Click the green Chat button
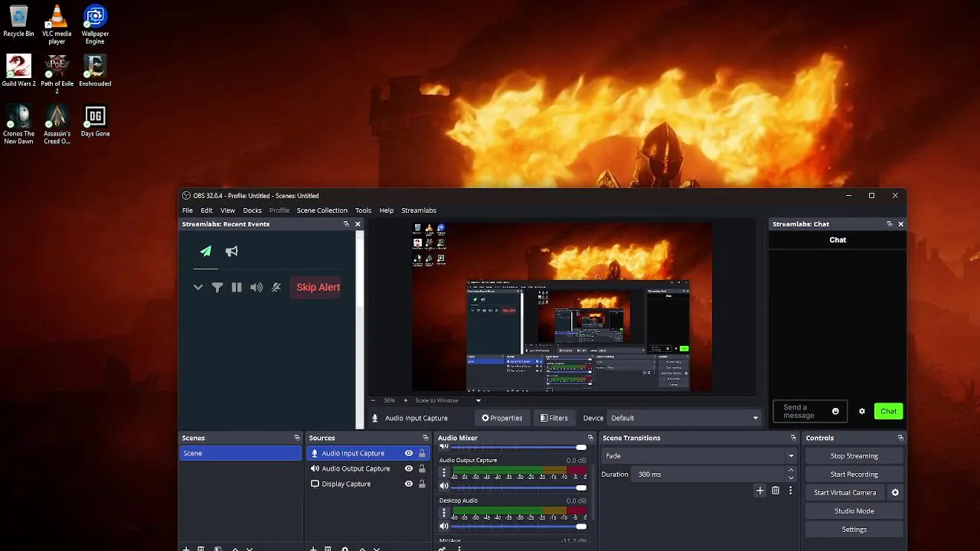 click(888, 411)
